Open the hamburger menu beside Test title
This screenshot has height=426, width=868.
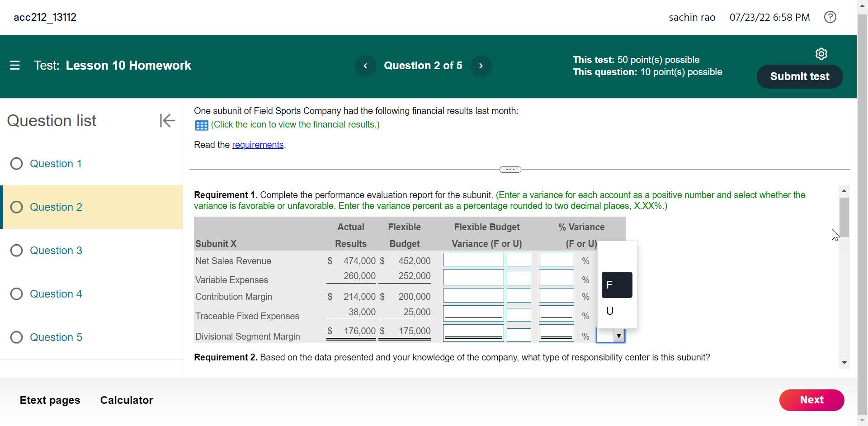click(14, 66)
